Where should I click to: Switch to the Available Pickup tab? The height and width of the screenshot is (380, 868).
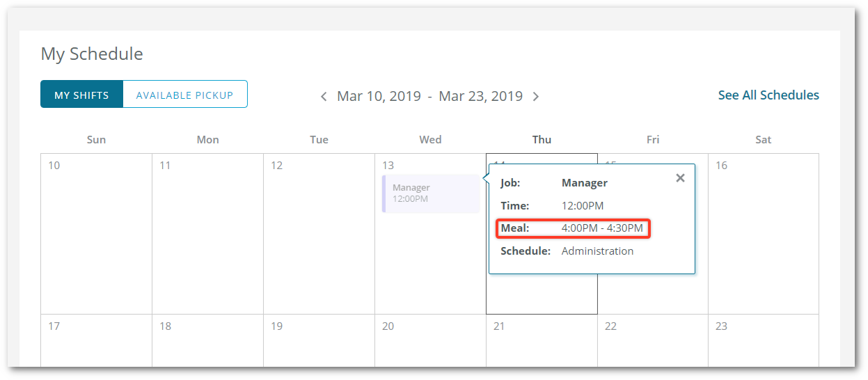pos(184,95)
